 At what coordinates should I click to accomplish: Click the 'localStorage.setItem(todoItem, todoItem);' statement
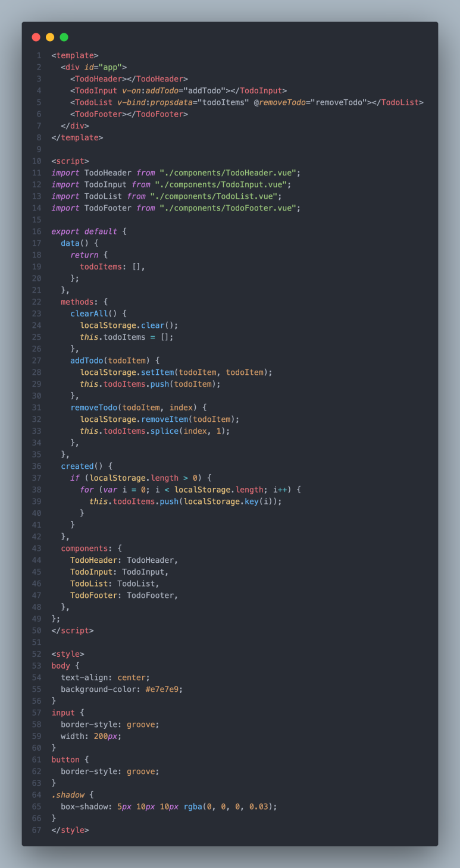176,373
